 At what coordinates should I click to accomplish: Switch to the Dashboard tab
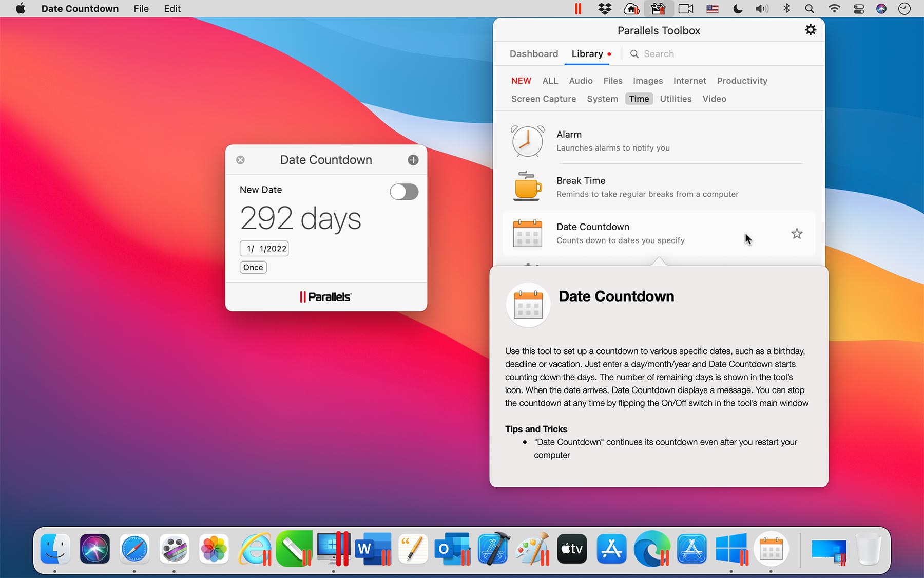point(534,53)
